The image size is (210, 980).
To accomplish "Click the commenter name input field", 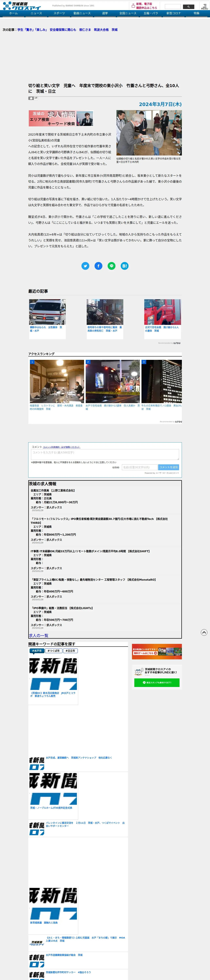I will point(140,467).
